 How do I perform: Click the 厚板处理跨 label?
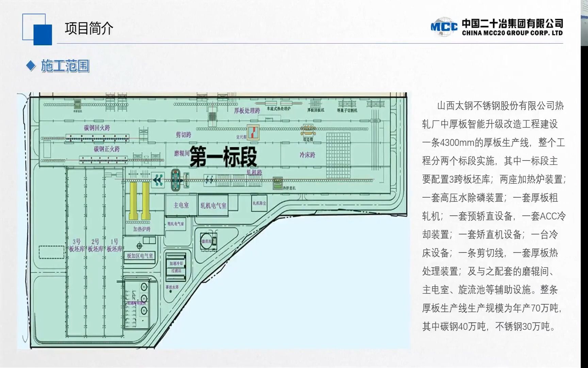coord(247,110)
